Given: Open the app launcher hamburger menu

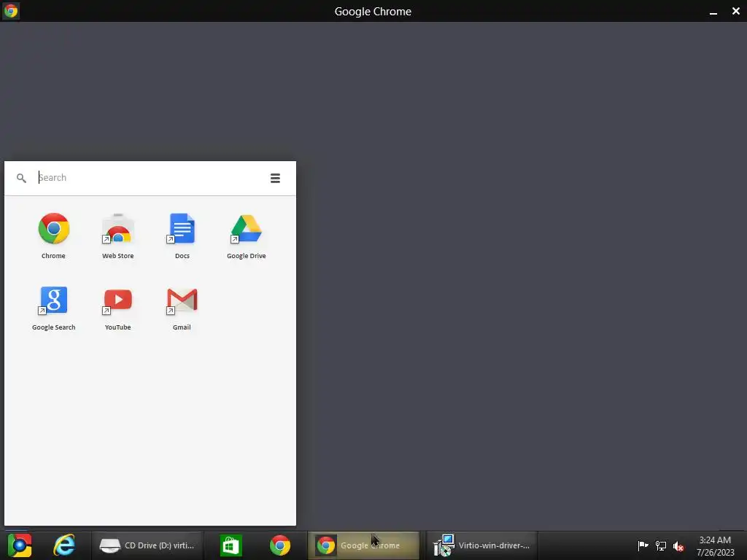Looking at the screenshot, I should 275,178.
